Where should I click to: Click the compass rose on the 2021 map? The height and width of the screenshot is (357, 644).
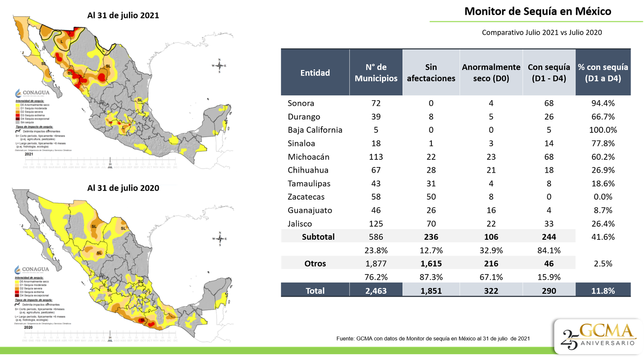coord(219,66)
